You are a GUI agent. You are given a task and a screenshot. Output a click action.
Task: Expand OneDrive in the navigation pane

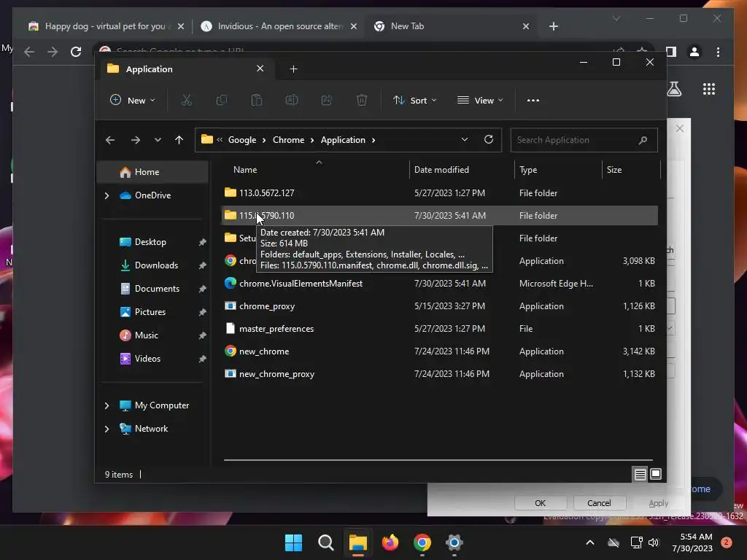[x=107, y=195]
